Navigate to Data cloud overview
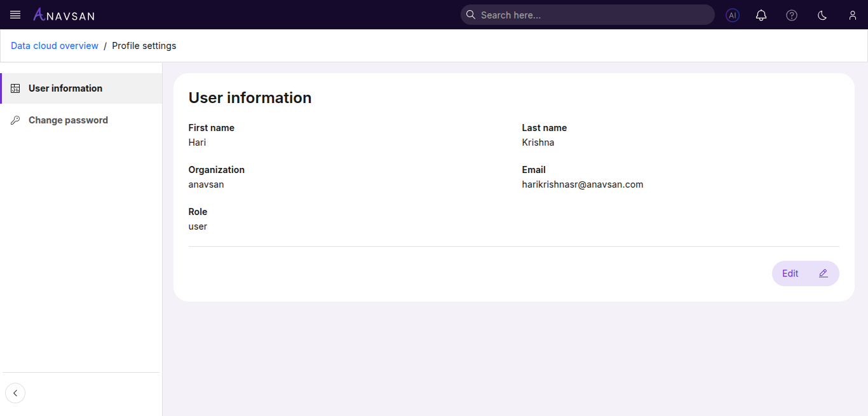 (x=54, y=45)
